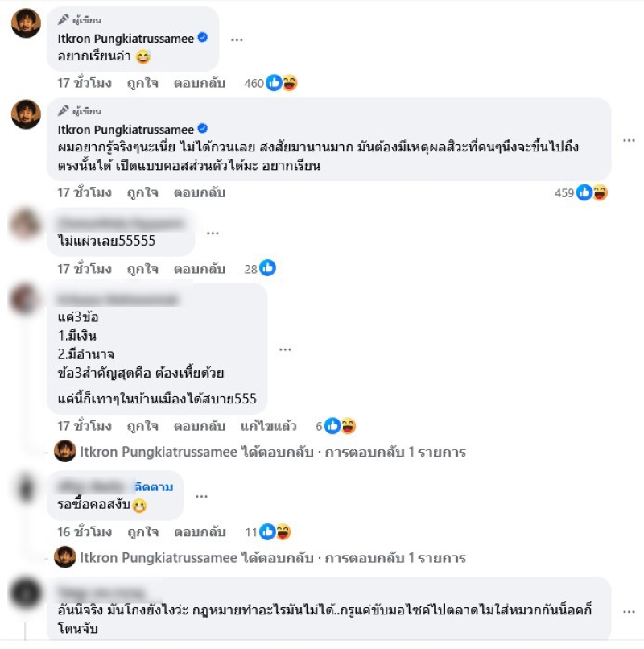
Task: Click the like reaction icon showing 28
Action: point(260,269)
